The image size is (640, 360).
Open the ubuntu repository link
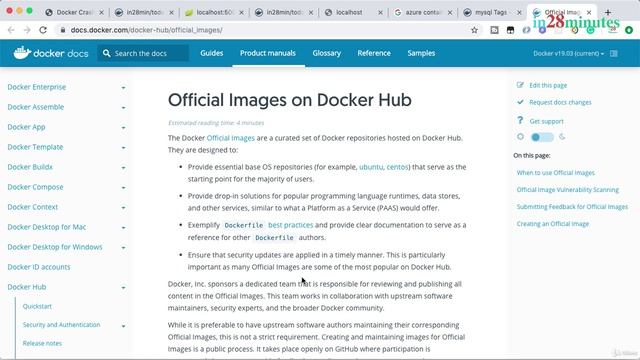[371, 167]
